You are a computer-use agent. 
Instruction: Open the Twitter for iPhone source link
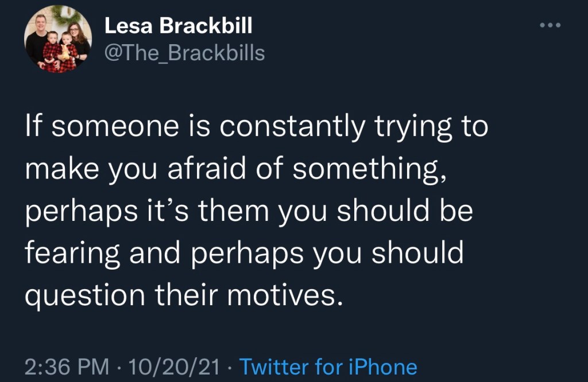pos(327,366)
